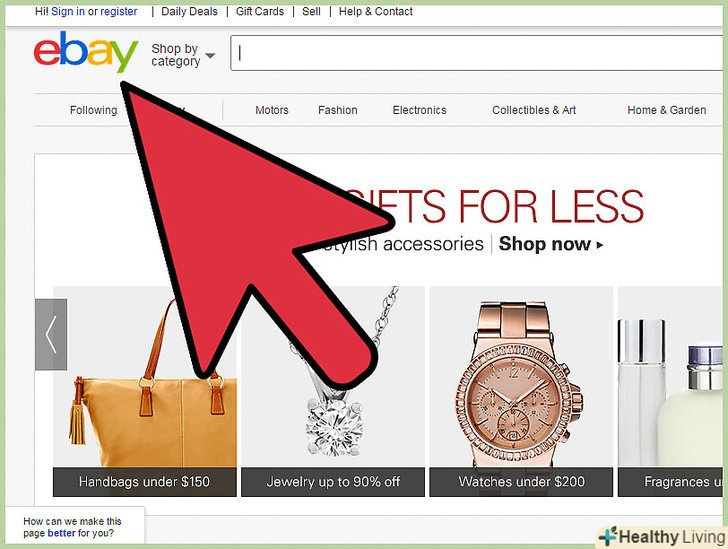Select the Following tab
Image resolution: width=728 pixels, height=549 pixels.
pyautogui.click(x=93, y=110)
